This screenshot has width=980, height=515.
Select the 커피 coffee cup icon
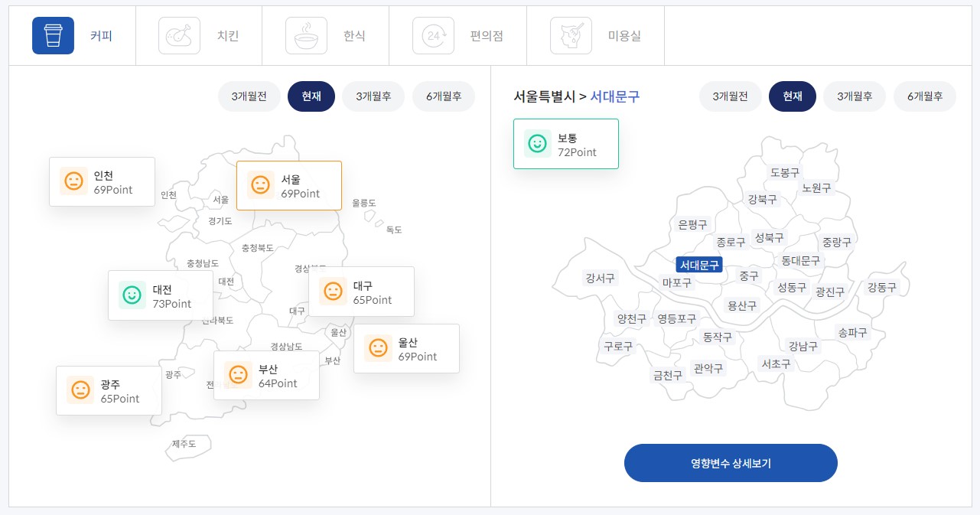[x=53, y=35]
